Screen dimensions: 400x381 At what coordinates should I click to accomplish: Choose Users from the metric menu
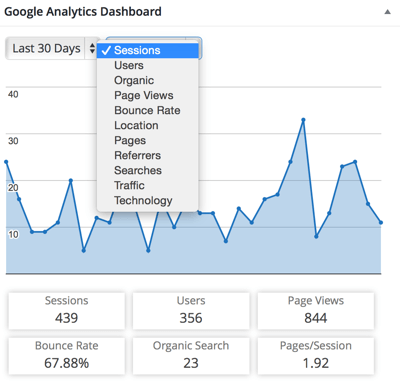coord(148,65)
